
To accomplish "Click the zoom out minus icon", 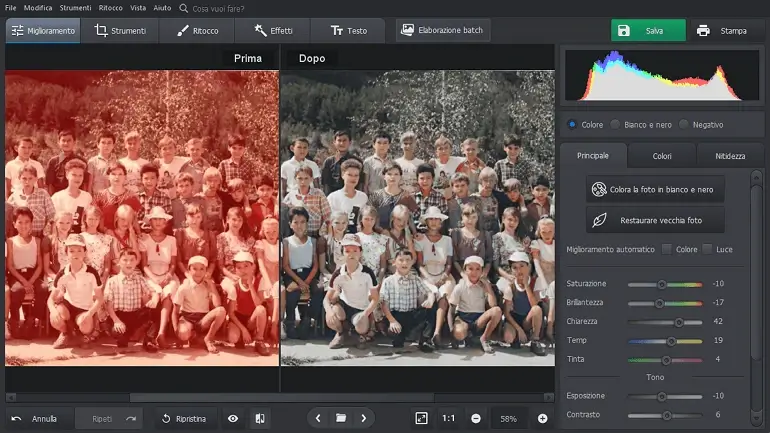I will pos(475,418).
